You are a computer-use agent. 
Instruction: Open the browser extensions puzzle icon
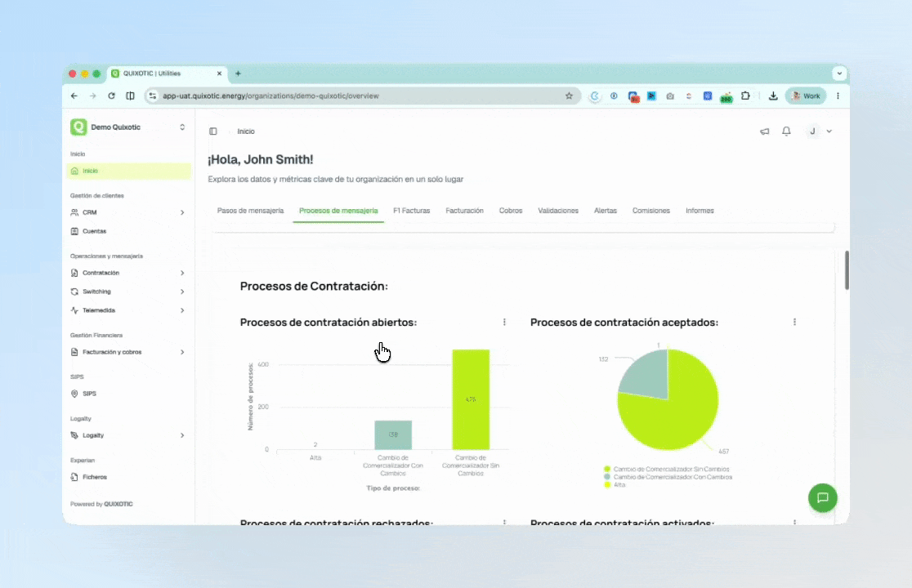pos(745,96)
